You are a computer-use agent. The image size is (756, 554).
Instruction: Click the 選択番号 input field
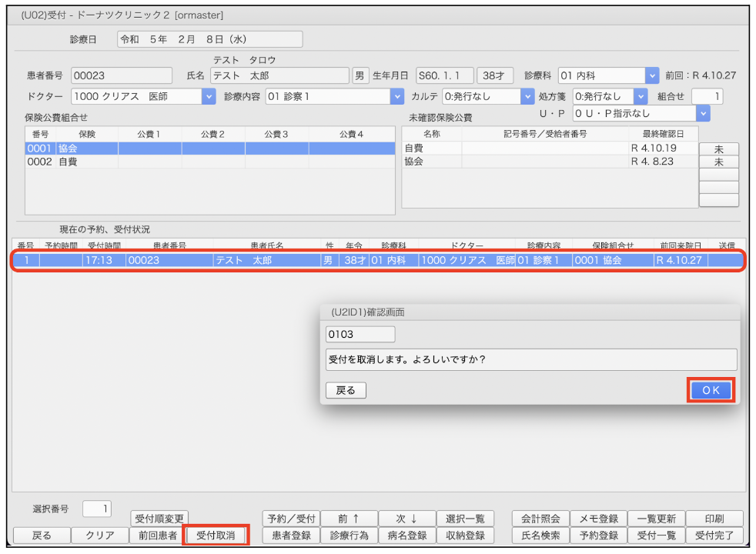[97, 508]
